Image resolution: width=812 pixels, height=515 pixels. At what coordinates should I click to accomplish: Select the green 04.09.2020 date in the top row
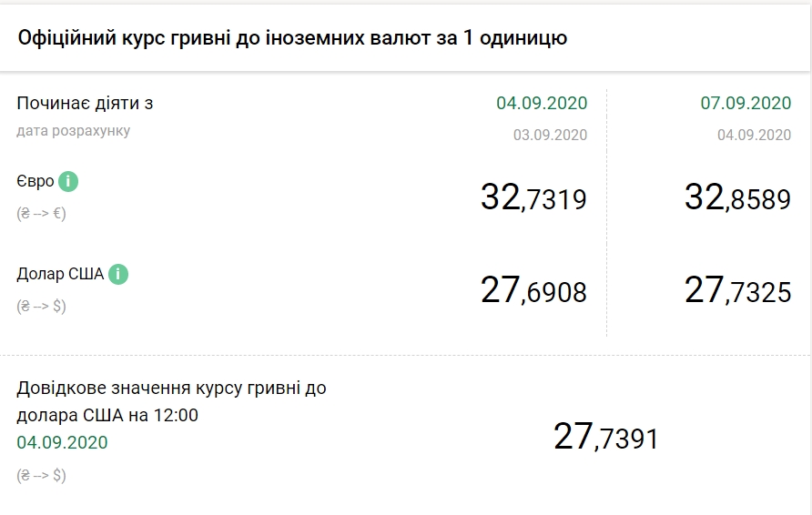(x=542, y=103)
